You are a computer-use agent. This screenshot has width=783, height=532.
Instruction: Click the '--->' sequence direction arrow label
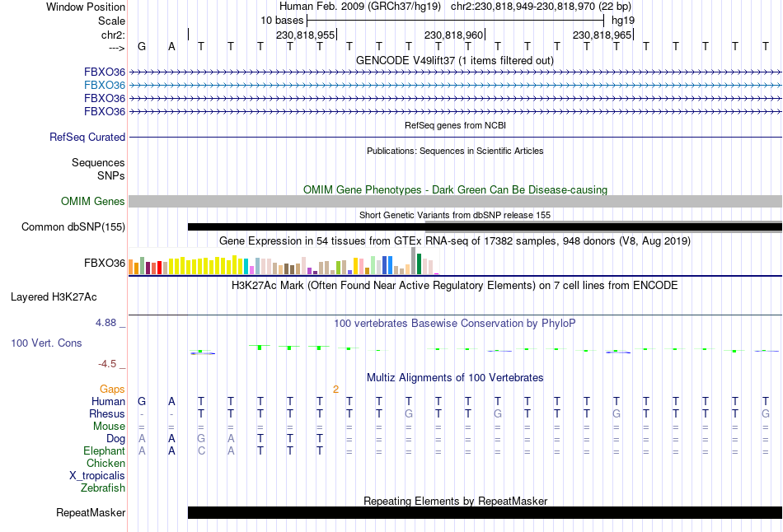116,48
